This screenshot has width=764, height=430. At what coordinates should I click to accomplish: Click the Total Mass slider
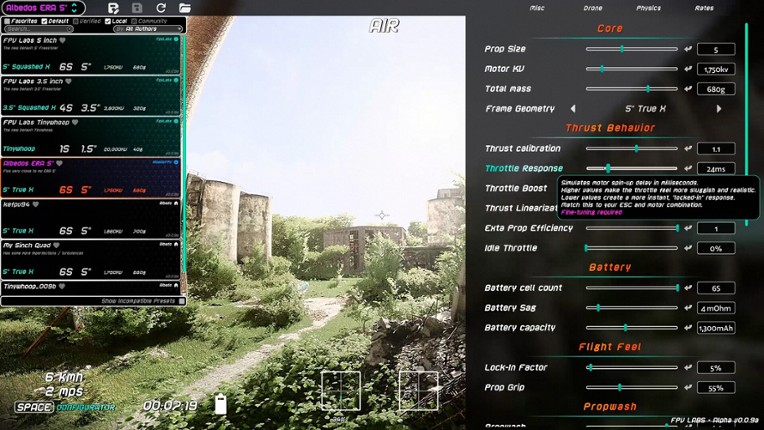click(x=632, y=89)
